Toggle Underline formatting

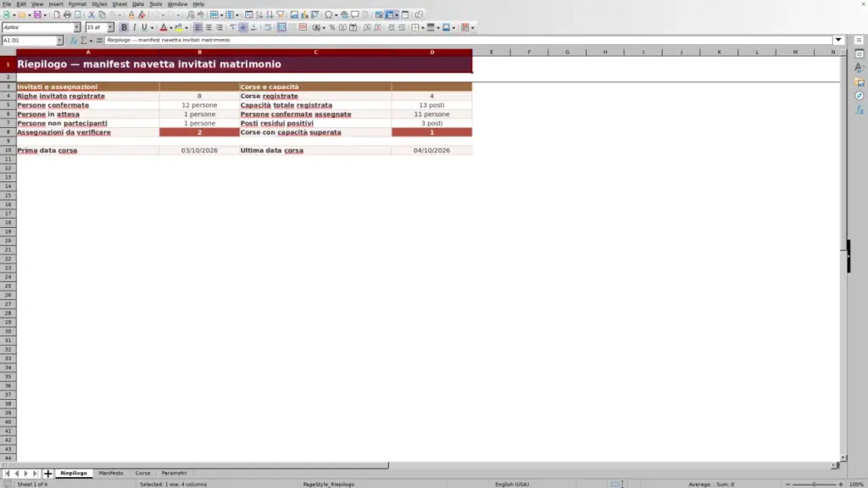point(144,28)
